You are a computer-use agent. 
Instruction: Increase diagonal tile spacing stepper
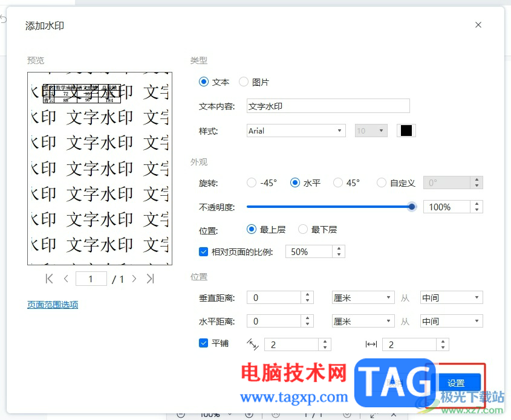(x=325, y=341)
